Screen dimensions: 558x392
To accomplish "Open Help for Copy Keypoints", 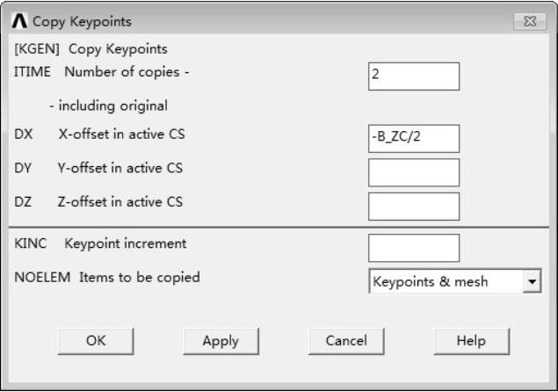I will coord(471,341).
